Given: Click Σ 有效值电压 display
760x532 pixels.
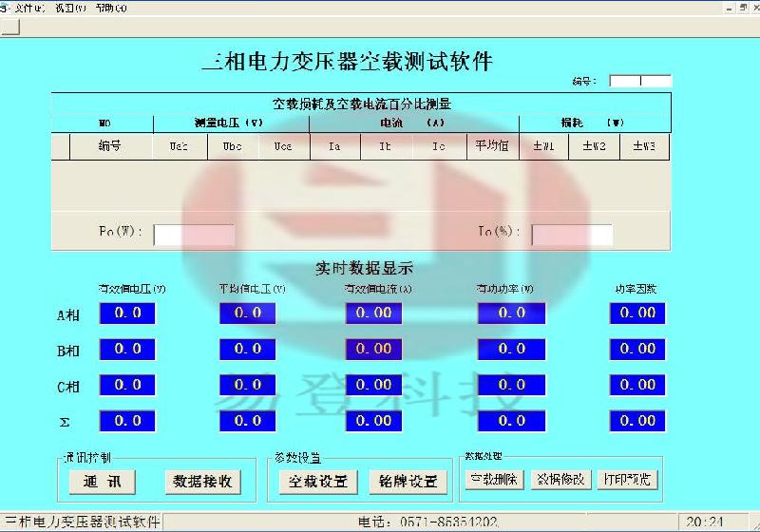Looking at the screenshot, I should tap(127, 421).
